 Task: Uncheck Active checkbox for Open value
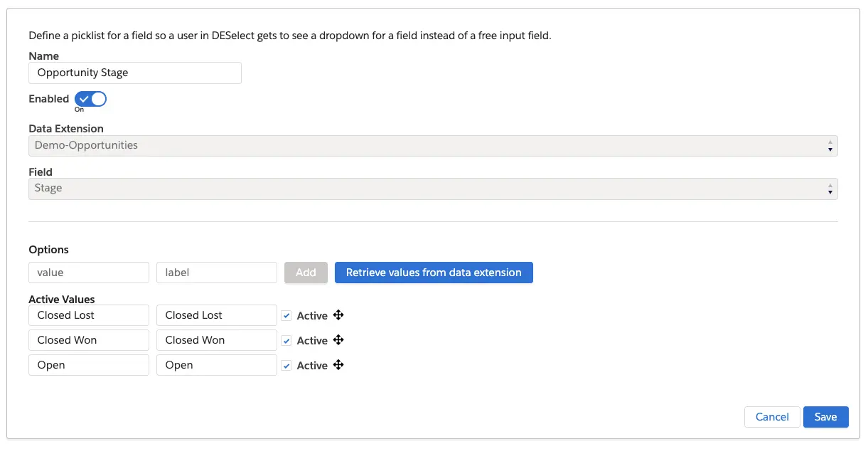286,366
